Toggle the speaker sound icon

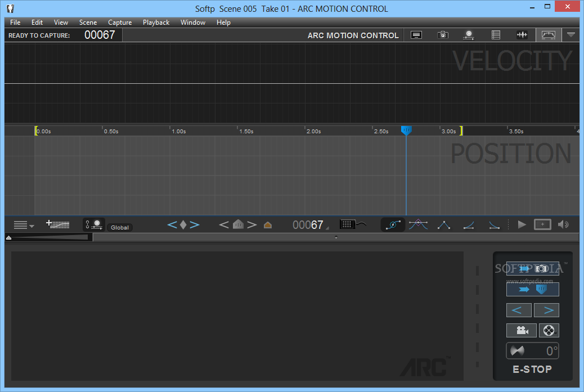(x=563, y=224)
